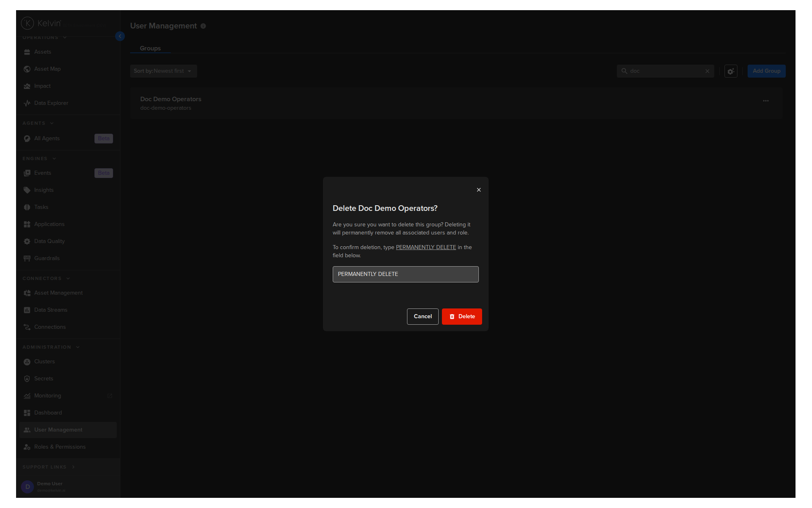Collapse the Operations section
The height and width of the screenshot is (508, 812).
click(45, 38)
